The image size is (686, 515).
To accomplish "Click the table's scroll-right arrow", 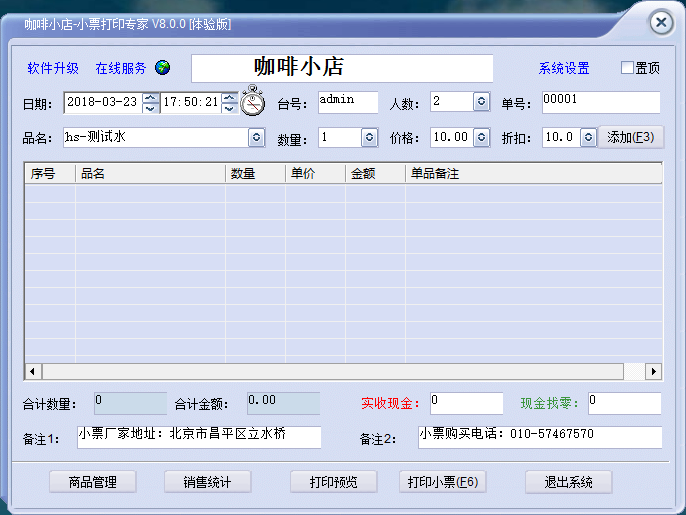I will point(653,371).
